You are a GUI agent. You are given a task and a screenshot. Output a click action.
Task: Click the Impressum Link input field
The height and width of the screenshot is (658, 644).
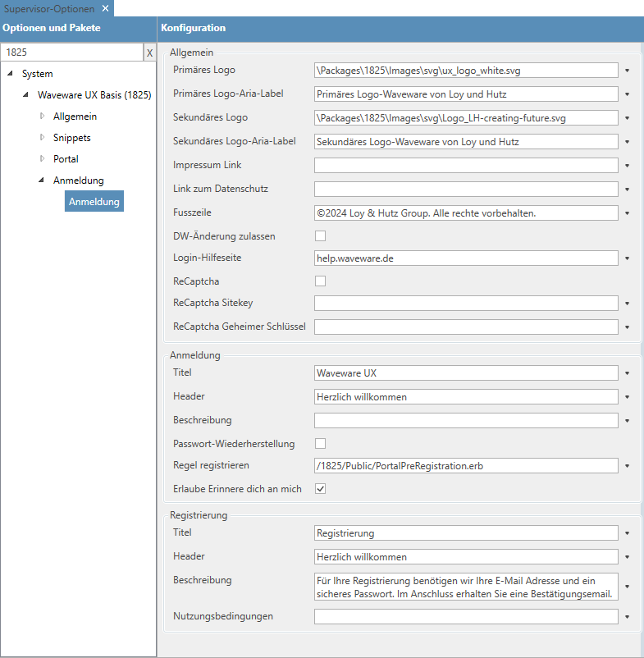click(x=466, y=166)
